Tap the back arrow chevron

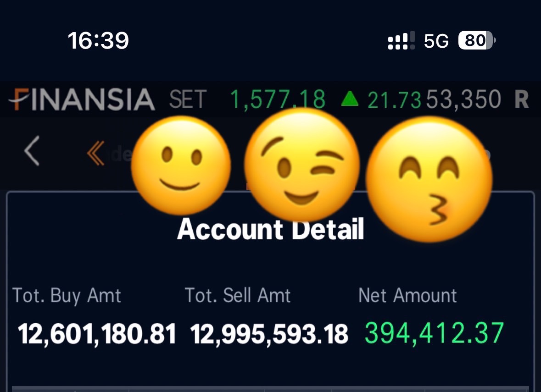pos(32,151)
